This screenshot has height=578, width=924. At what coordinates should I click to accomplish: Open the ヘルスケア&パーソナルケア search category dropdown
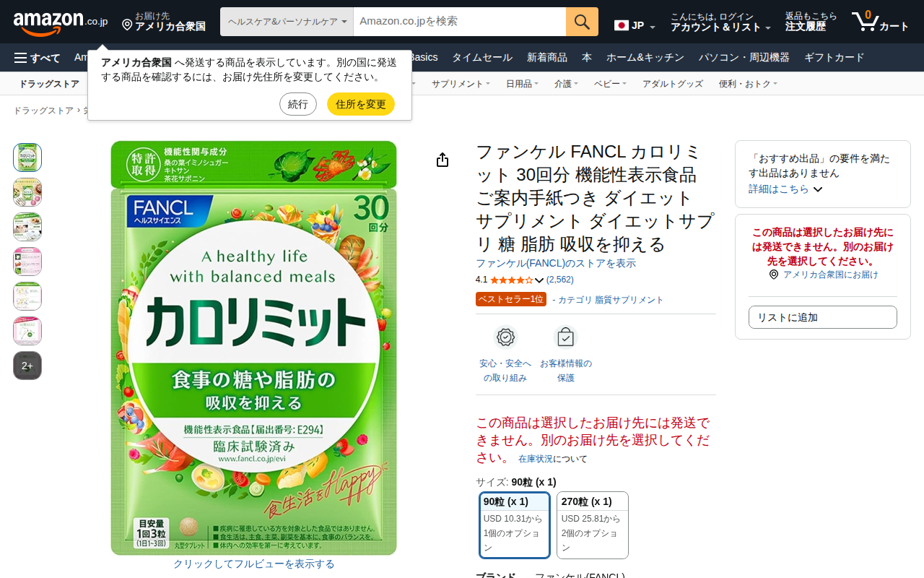pyautogui.click(x=287, y=22)
